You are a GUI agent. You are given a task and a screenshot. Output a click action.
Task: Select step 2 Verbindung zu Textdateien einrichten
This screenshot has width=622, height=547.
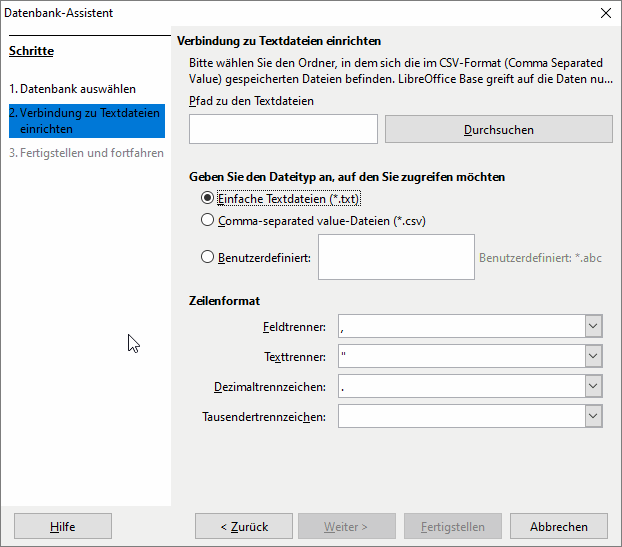87,121
